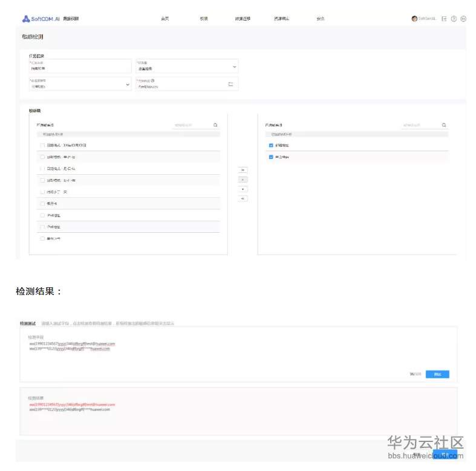The width and height of the screenshot is (476, 471).
Task: Open the navigation item left of 安全
Action: click(x=281, y=19)
